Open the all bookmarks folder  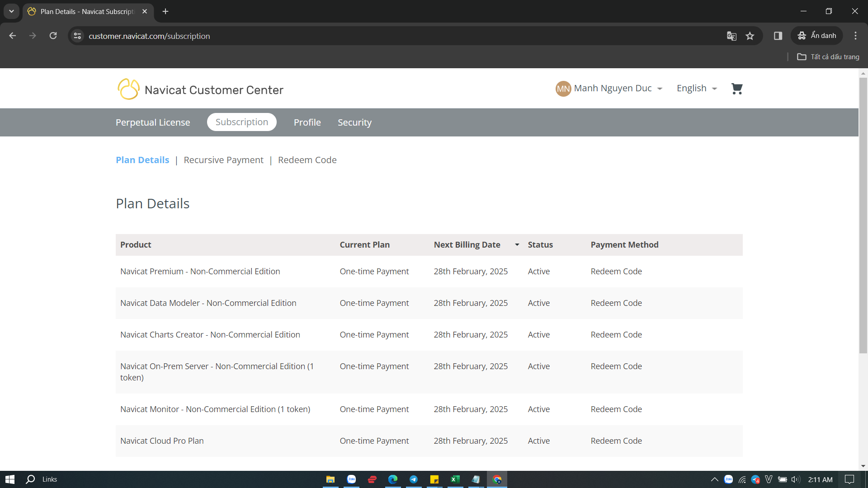pos(828,57)
